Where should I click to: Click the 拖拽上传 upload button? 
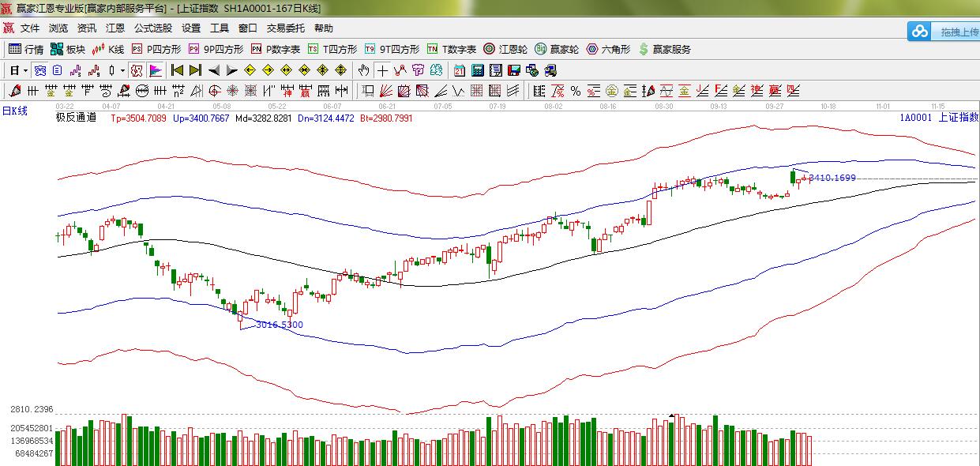click(943, 32)
